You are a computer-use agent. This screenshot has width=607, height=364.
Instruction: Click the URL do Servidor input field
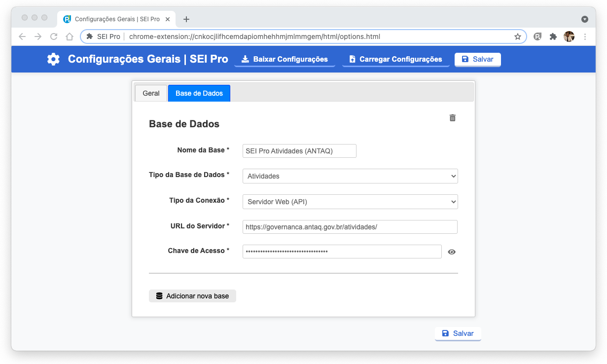coord(350,227)
